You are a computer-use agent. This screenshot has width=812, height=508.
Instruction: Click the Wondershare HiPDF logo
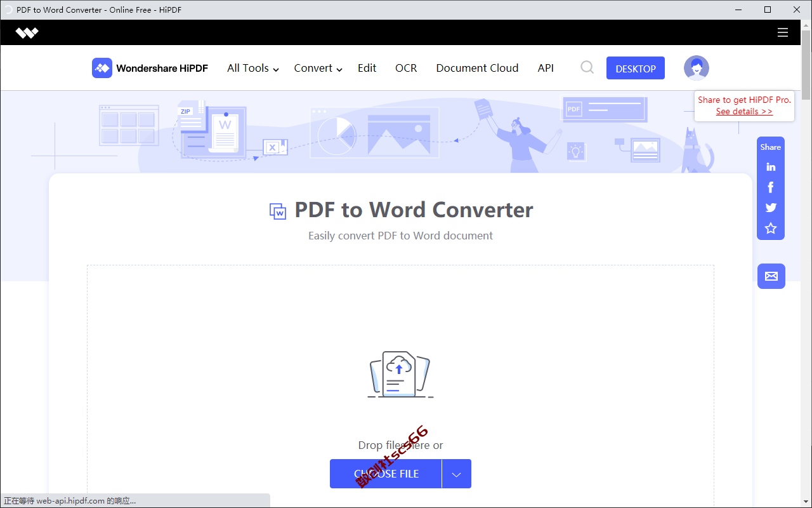point(150,68)
